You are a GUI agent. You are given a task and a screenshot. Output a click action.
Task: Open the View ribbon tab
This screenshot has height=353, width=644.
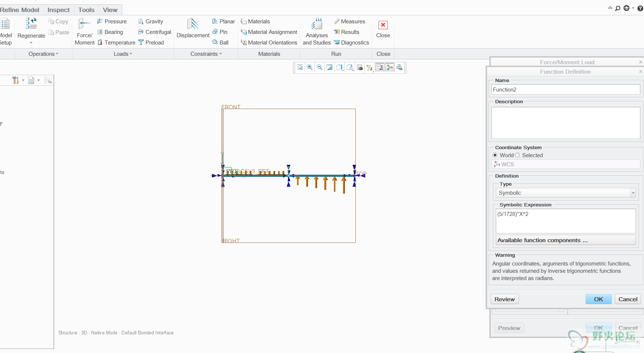click(x=110, y=10)
